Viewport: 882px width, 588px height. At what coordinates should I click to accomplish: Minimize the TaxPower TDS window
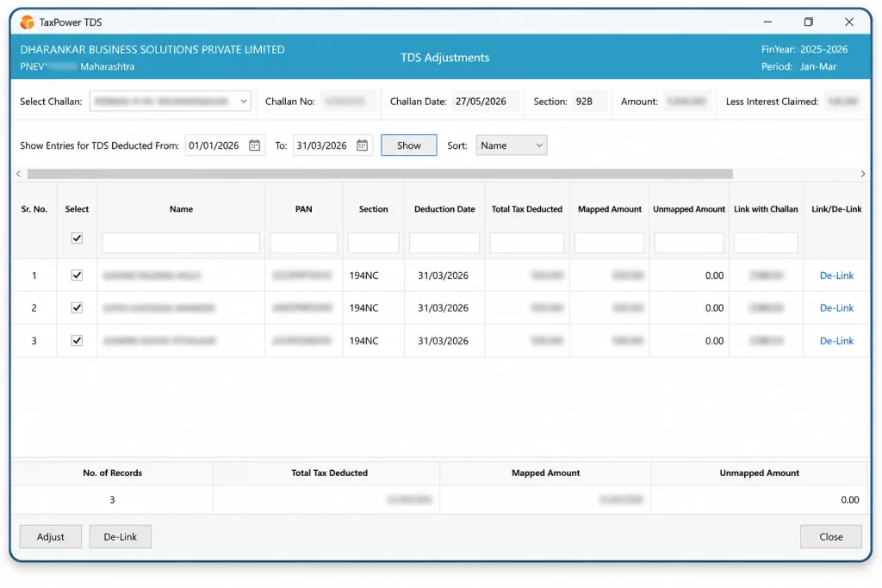(x=767, y=22)
